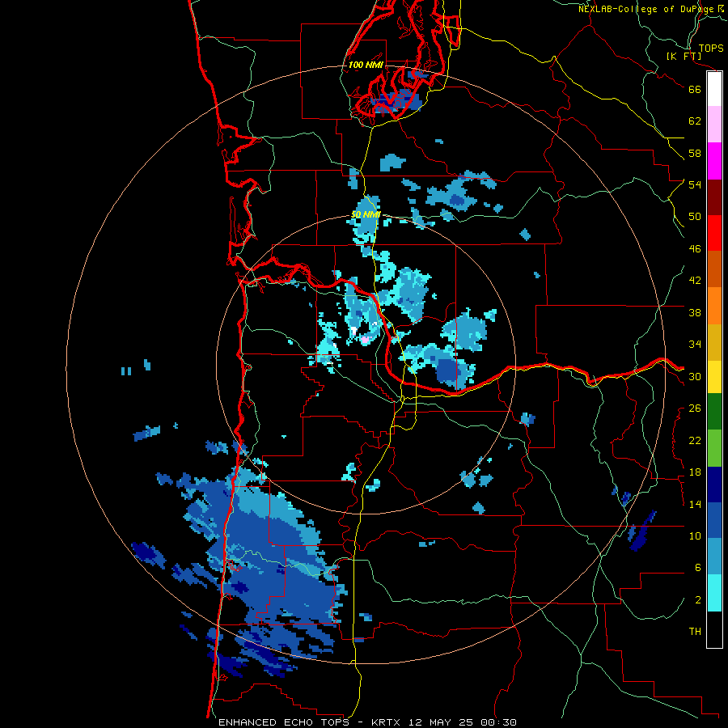Click the legend value 46
This screenshot has height=728, width=728.
695,249
